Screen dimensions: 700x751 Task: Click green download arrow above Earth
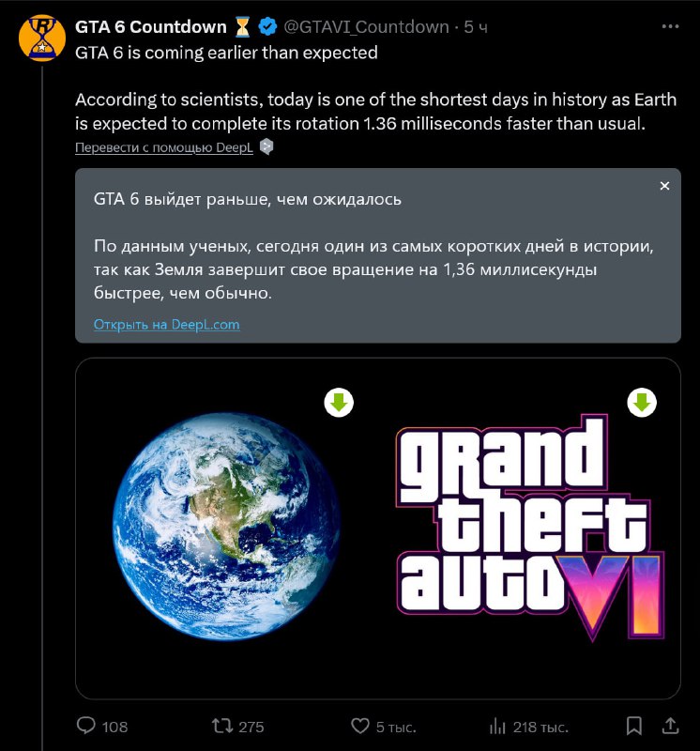339,403
